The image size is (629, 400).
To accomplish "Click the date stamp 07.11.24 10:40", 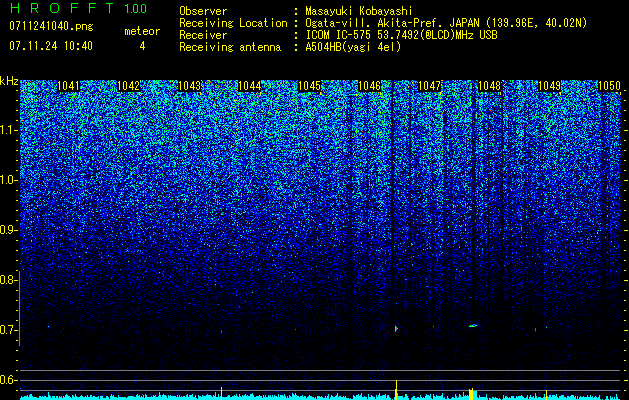I will click(x=51, y=46).
